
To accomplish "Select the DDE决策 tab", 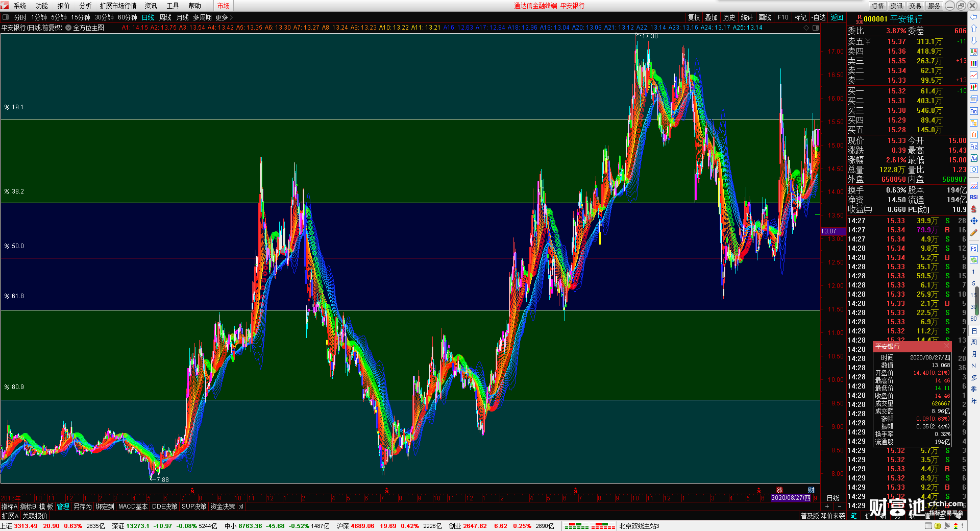I will [x=165, y=506].
